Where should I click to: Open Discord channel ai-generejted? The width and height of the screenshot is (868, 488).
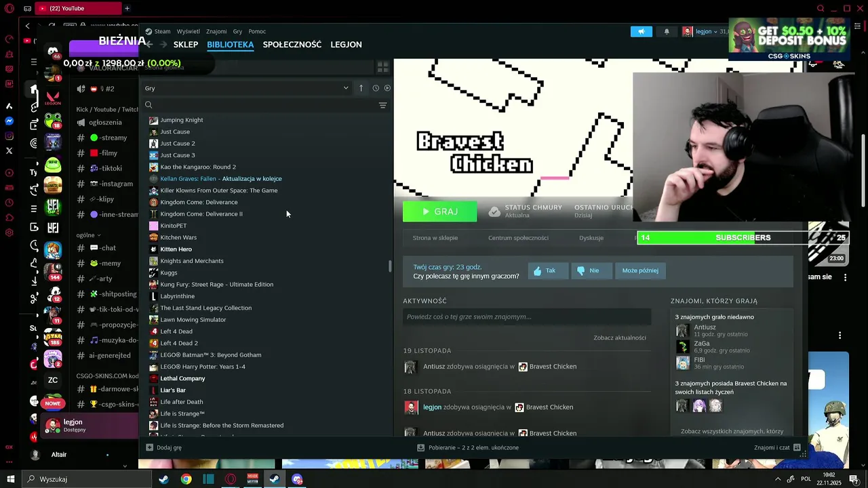click(x=109, y=355)
